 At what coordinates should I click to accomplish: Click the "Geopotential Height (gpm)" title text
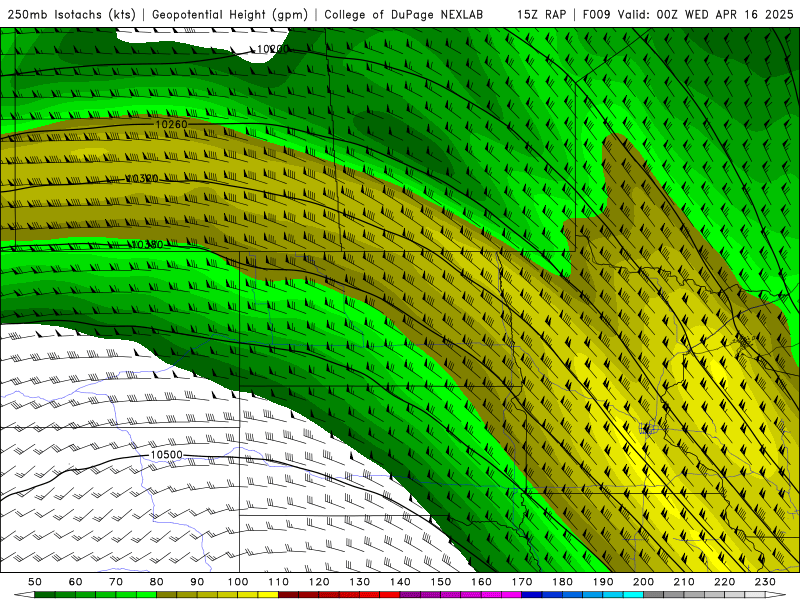pyautogui.click(x=230, y=14)
